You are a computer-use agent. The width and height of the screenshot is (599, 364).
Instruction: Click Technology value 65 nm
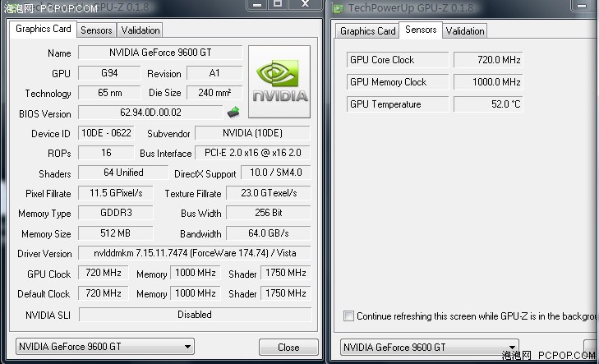pyautogui.click(x=109, y=93)
